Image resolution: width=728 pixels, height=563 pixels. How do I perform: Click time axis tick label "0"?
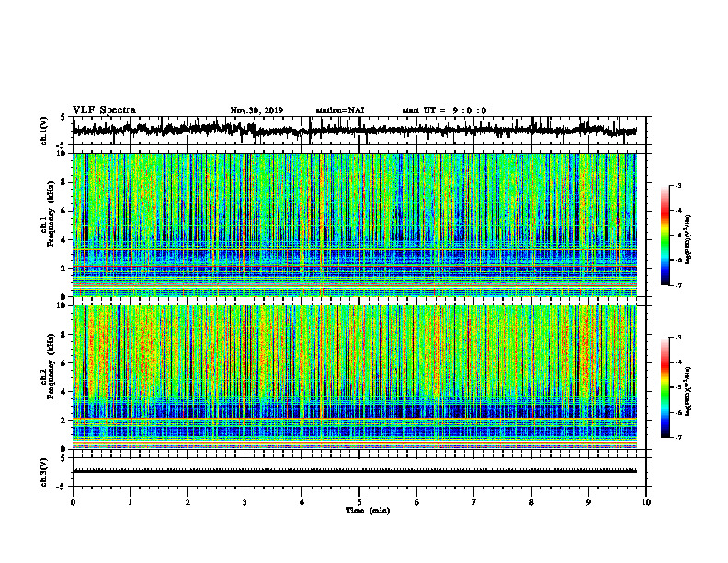[x=73, y=502]
